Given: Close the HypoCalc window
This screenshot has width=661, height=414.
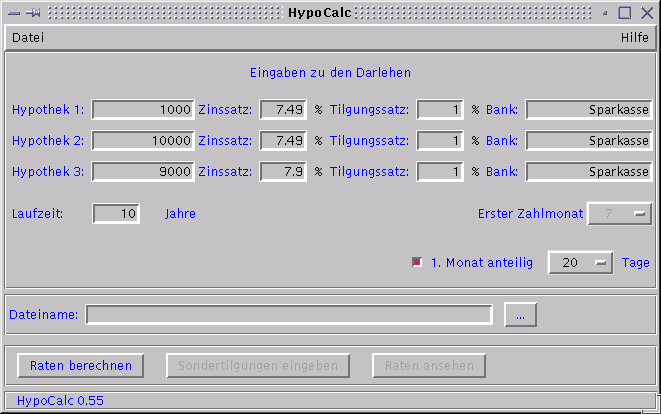Looking at the screenshot, I should [x=647, y=13].
